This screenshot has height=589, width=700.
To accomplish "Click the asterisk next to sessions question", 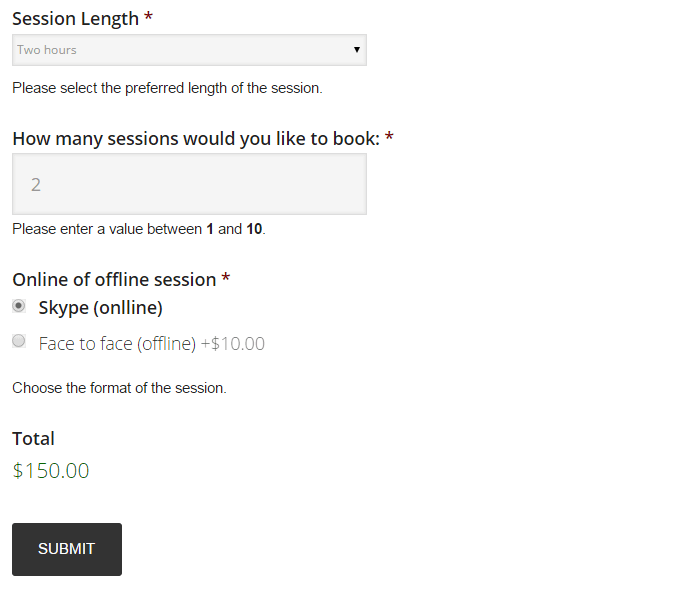I will (389, 136).
